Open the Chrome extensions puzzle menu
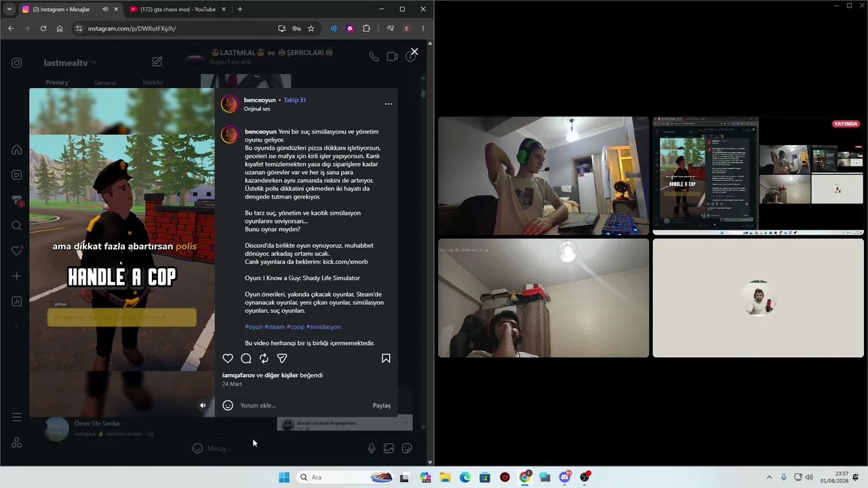This screenshot has height=488, width=868. pyautogui.click(x=367, y=28)
